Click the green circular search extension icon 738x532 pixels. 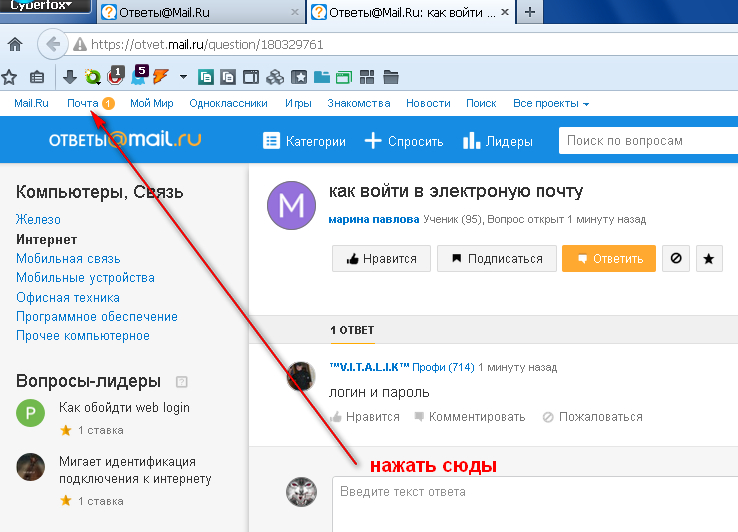pyautogui.click(x=92, y=77)
